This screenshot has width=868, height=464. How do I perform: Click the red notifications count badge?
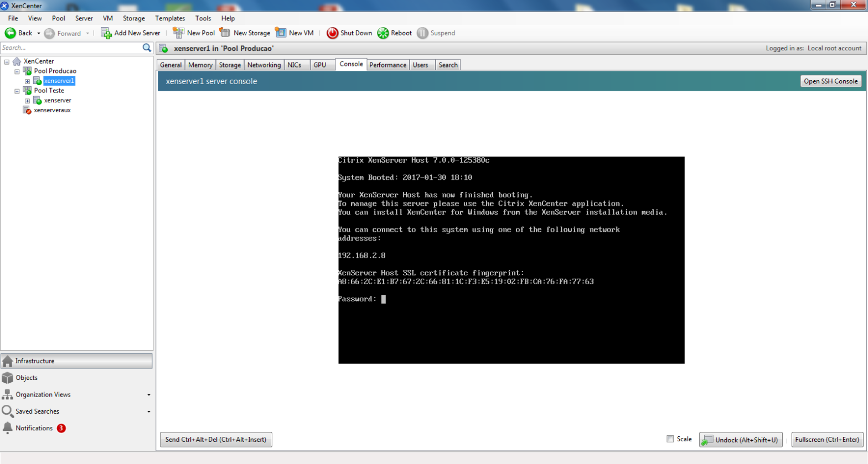point(61,428)
